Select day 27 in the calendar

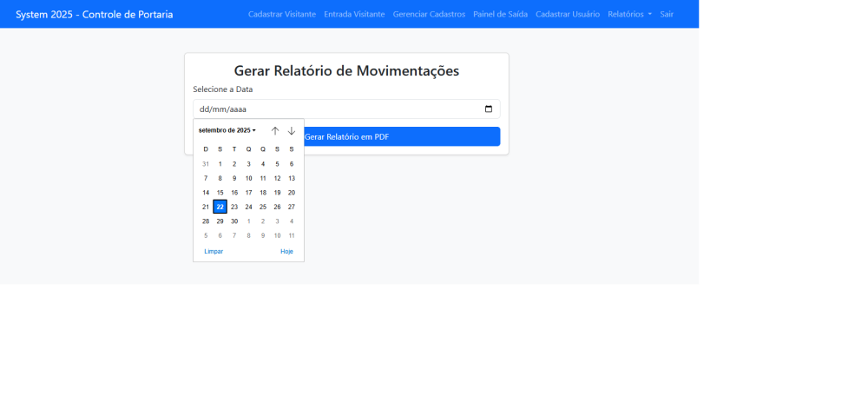pos(292,207)
